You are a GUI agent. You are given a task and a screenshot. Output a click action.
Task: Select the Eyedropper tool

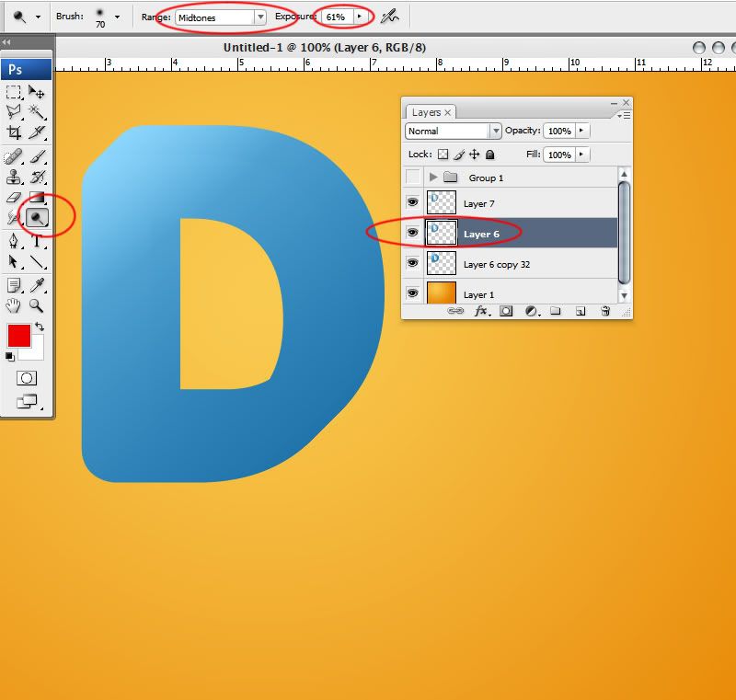[x=37, y=285]
